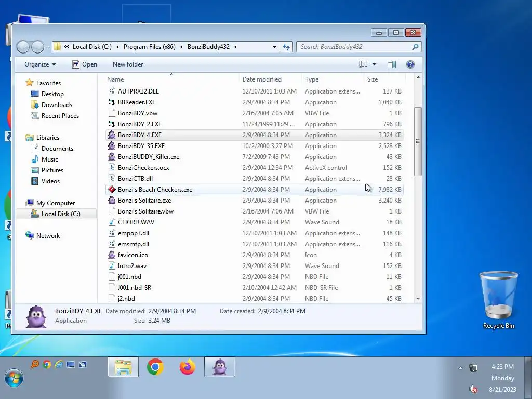Click the scroll down arrow of file list
The height and width of the screenshot is (399, 532).
(x=418, y=299)
